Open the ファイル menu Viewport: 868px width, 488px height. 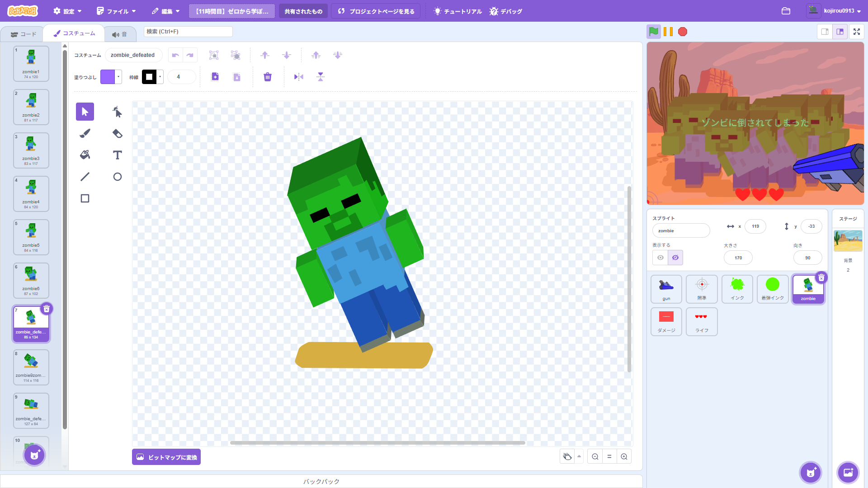[x=117, y=11]
